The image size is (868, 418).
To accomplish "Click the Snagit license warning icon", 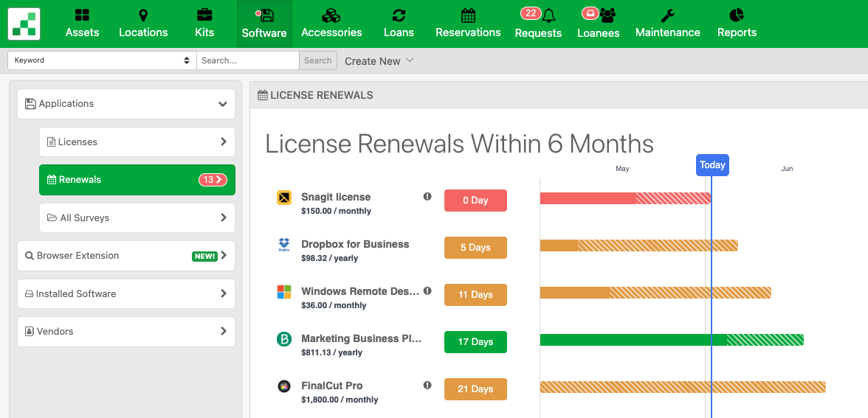I will pos(427,196).
